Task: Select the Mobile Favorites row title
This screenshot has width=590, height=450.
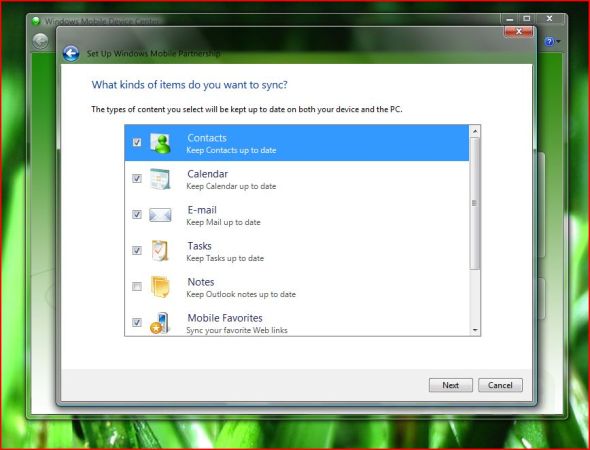Action: (225, 318)
